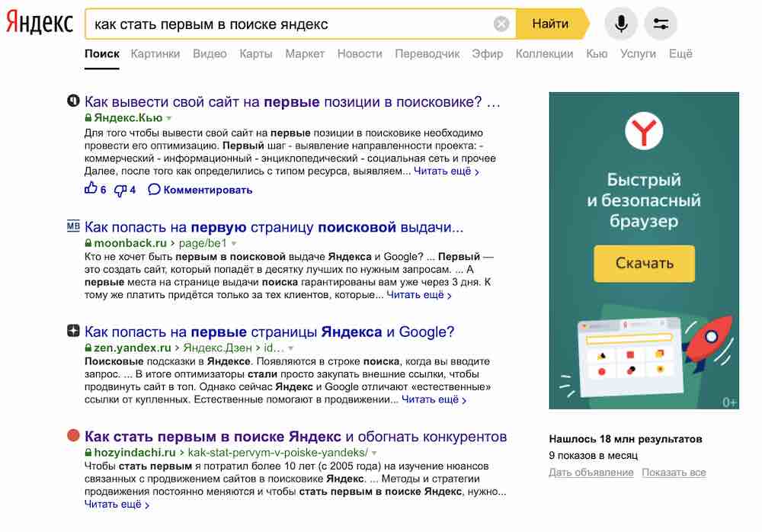Expand the dropdown arrow after hozyindachi.ru URL
762x532 pixels.
pos(374,453)
